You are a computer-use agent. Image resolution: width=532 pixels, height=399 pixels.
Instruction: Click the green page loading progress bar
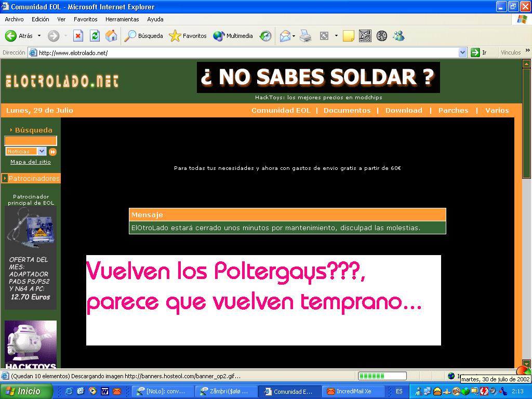[x=382, y=376]
